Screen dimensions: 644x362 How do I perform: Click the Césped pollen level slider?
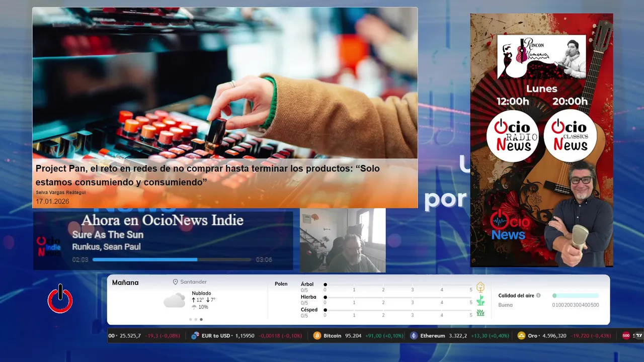pos(398,310)
